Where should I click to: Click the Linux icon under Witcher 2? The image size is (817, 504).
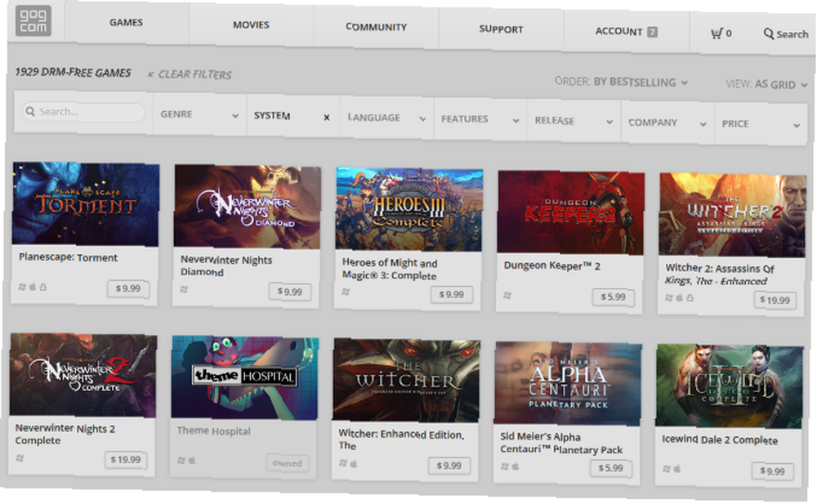point(690,298)
